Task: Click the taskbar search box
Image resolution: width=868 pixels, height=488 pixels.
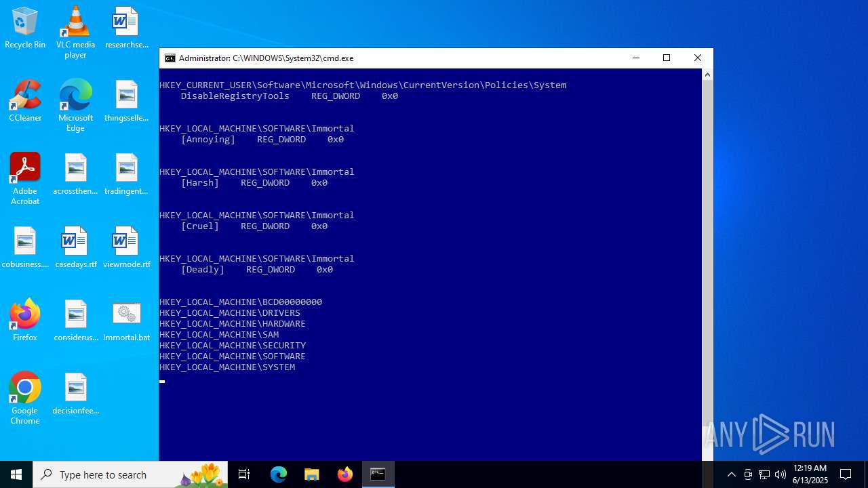Action: pos(130,474)
